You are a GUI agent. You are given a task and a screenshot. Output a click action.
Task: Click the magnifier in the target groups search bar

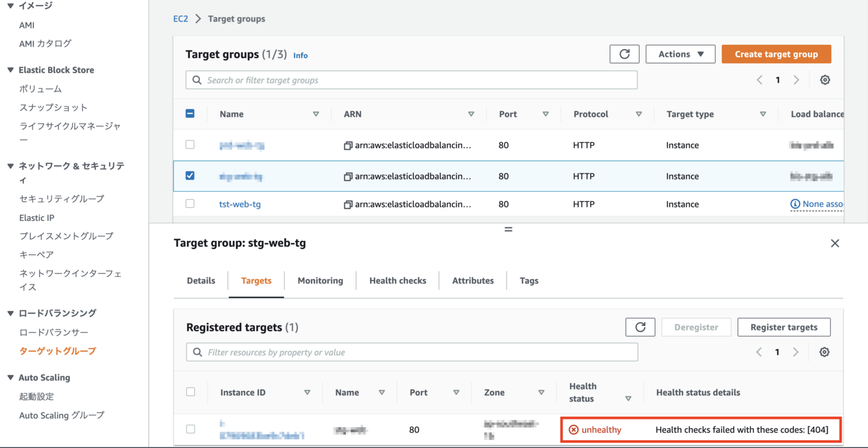coord(196,80)
